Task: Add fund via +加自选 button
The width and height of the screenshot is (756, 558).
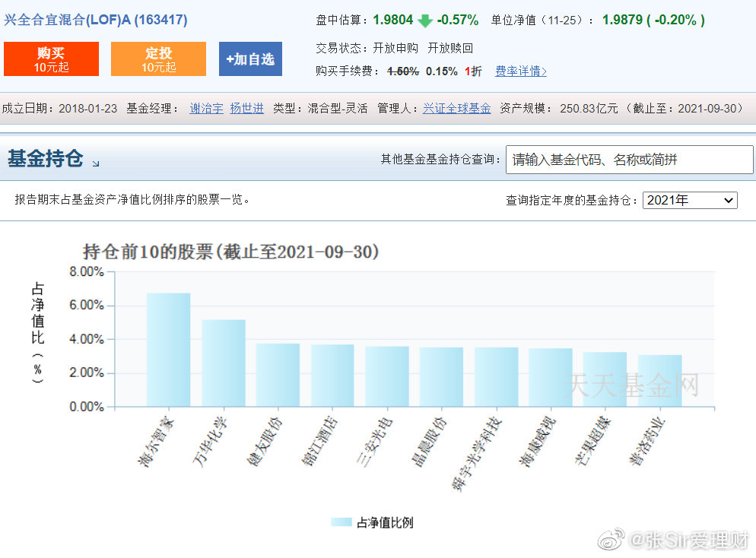Action: [x=250, y=59]
